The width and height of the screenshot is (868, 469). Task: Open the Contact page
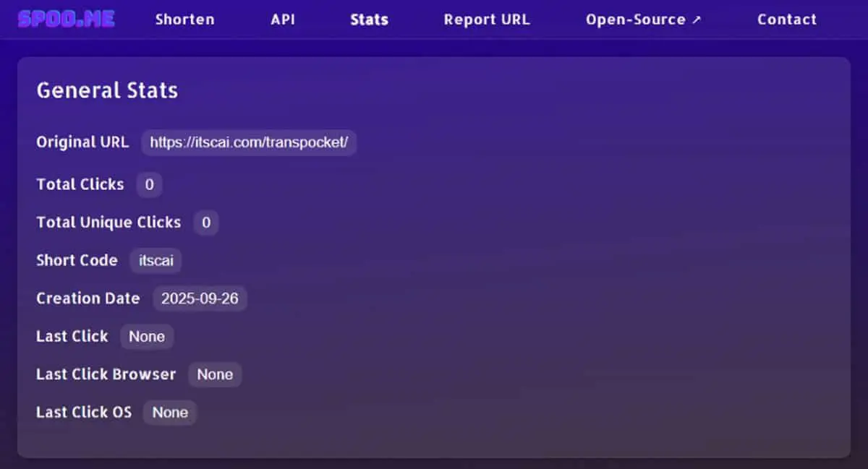787,20
